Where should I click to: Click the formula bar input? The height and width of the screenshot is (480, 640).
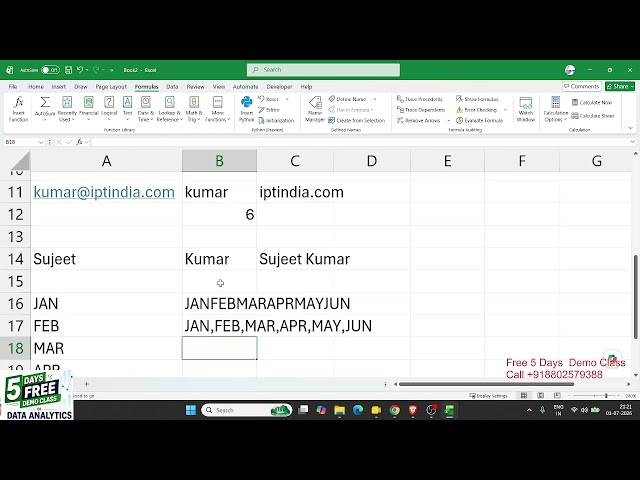[x=361, y=142]
